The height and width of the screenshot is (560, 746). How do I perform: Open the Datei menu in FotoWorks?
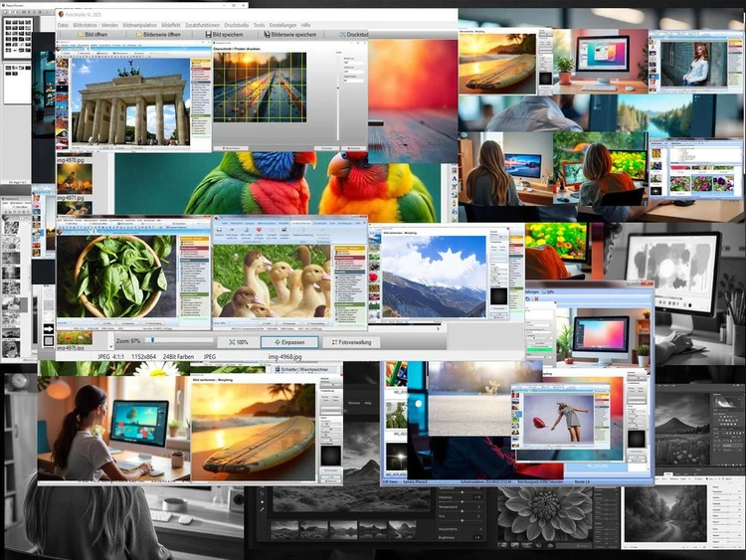tap(63, 25)
